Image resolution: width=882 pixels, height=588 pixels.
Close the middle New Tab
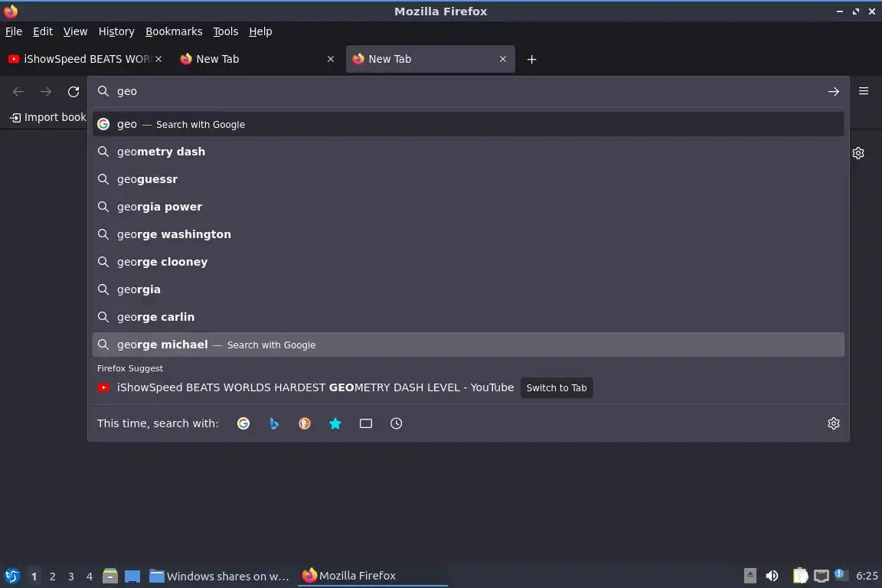tap(331, 59)
